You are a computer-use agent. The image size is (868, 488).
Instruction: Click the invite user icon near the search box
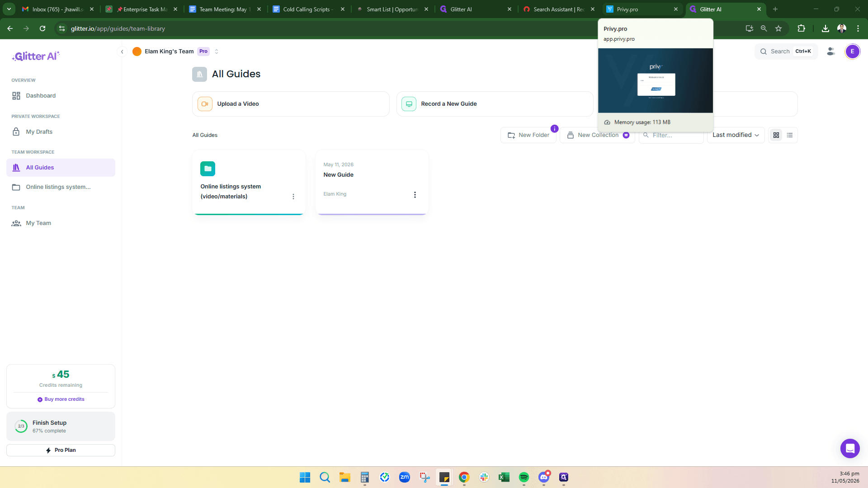pyautogui.click(x=831, y=52)
